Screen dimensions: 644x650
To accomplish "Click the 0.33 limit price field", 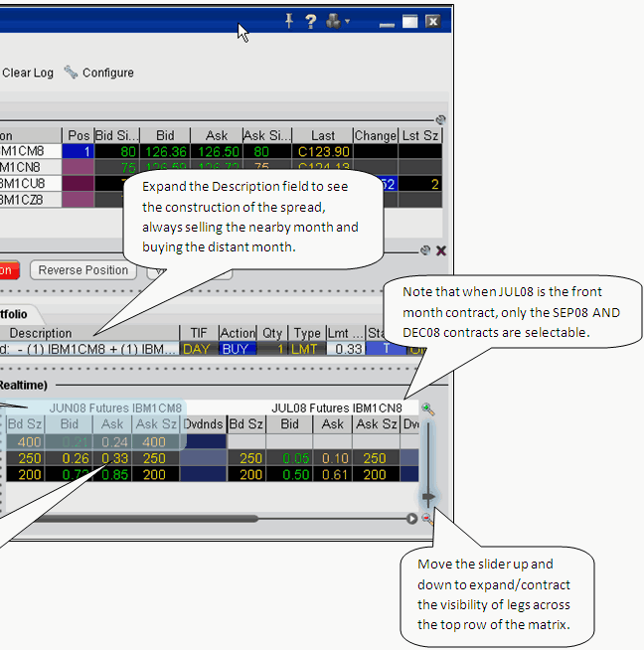I will (346, 349).
